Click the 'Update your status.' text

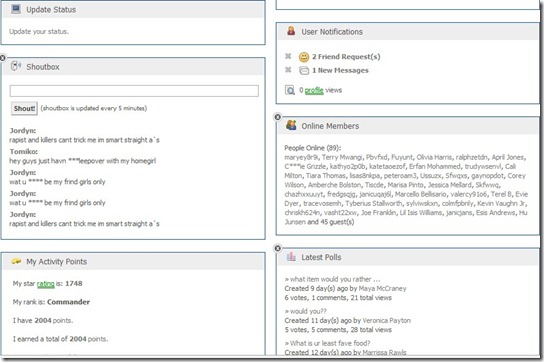(39, 32)
